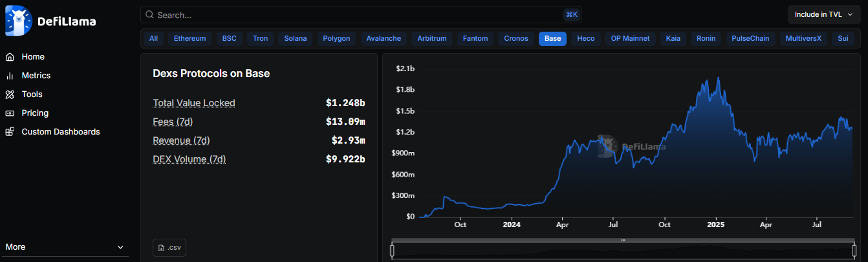Image resolution: width=868 pixels, height=262 pixels.
Task: Download data with the .csv button
Action: click(169, 247)
